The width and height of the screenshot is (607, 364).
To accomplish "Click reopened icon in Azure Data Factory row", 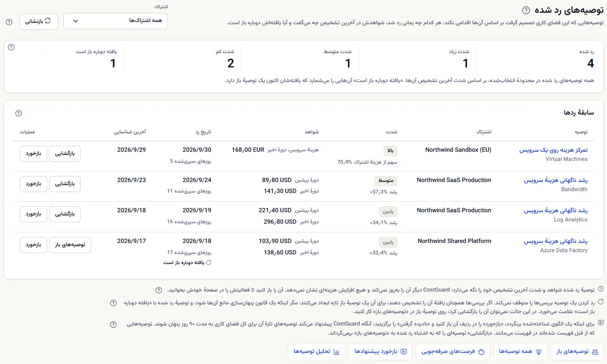I will tap(209, 263).
